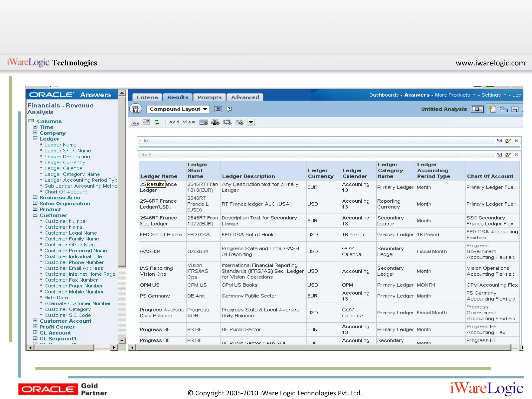Collapse the Customer folder
532x399 pixels.
(x=35, y=215)
